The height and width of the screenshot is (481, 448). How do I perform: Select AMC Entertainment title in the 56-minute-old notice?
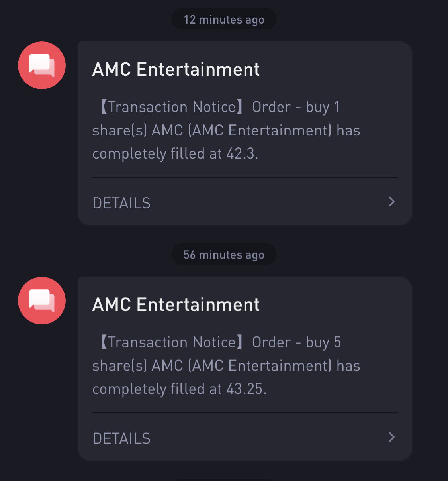coord(176,304)
